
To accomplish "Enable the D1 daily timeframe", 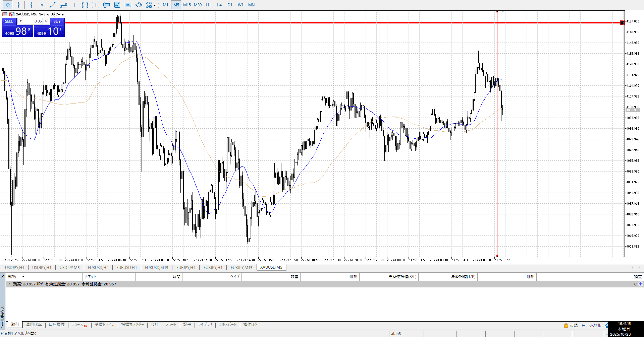I will point(230,5).
